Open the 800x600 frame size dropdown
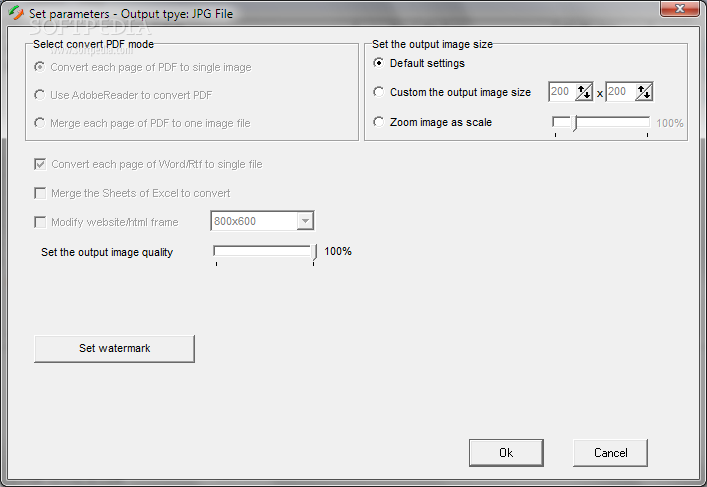707x487 pixels. click(306, 221)
